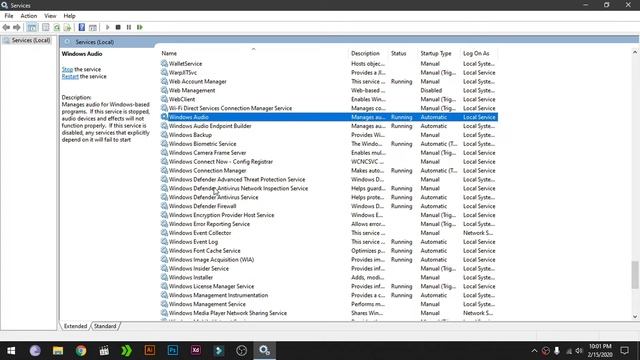This screenshot has height=360, width=640.
Task: Select Wi-Fi Direct Services Connection Manager Service
Action: [329, 108]
